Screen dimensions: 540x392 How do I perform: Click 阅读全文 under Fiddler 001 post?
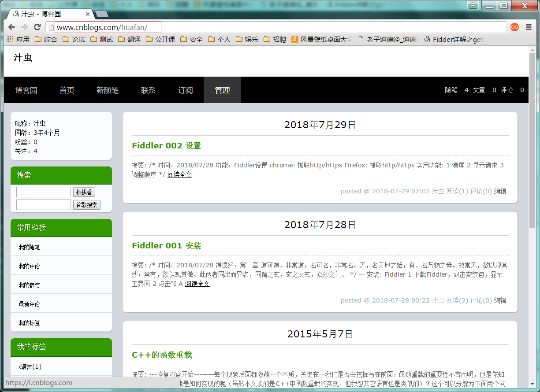click(197, 284)
